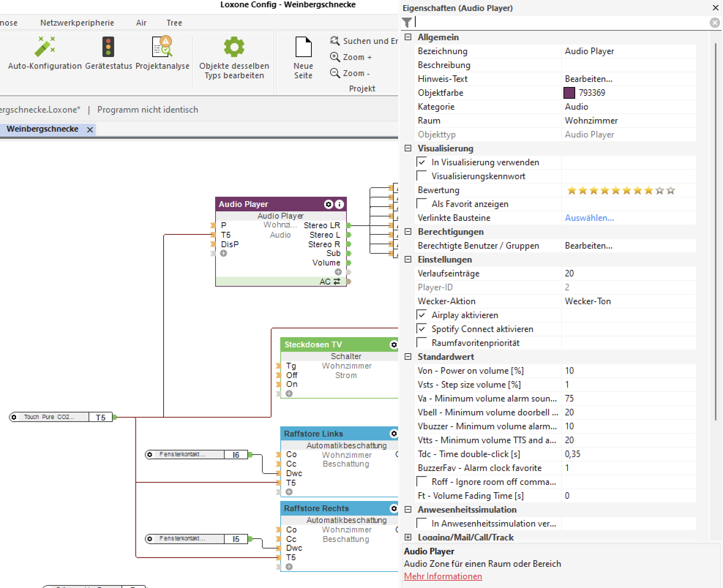Click the Zoom + magnifier
The width and height of the screenshot is (723, 588).
tap(335, 57)
